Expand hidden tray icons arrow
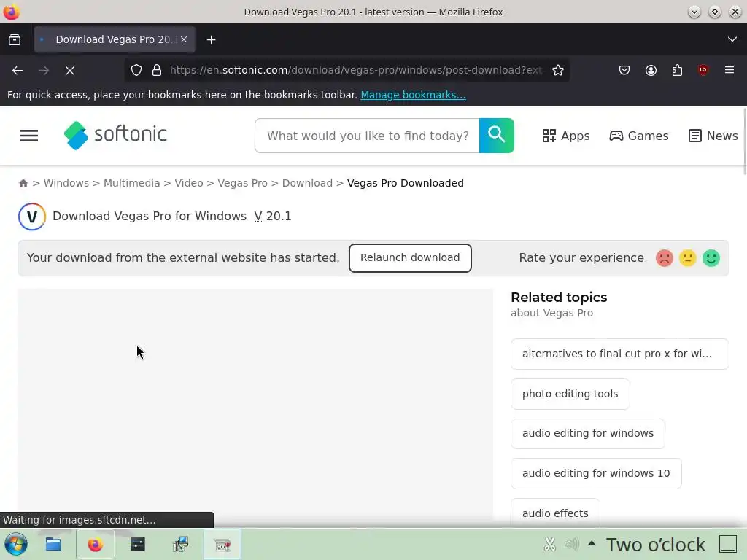This screenshot has height=560, width=747. tap(592, 542)
